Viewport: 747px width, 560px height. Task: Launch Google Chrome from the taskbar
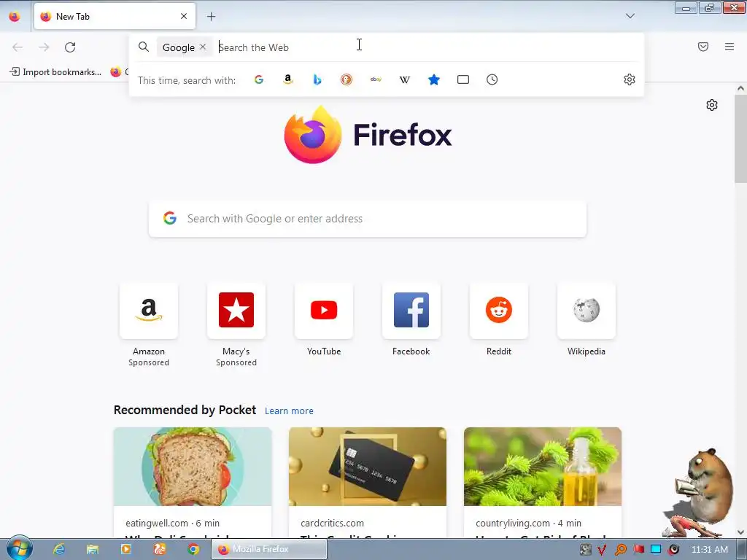coord(193,549)
